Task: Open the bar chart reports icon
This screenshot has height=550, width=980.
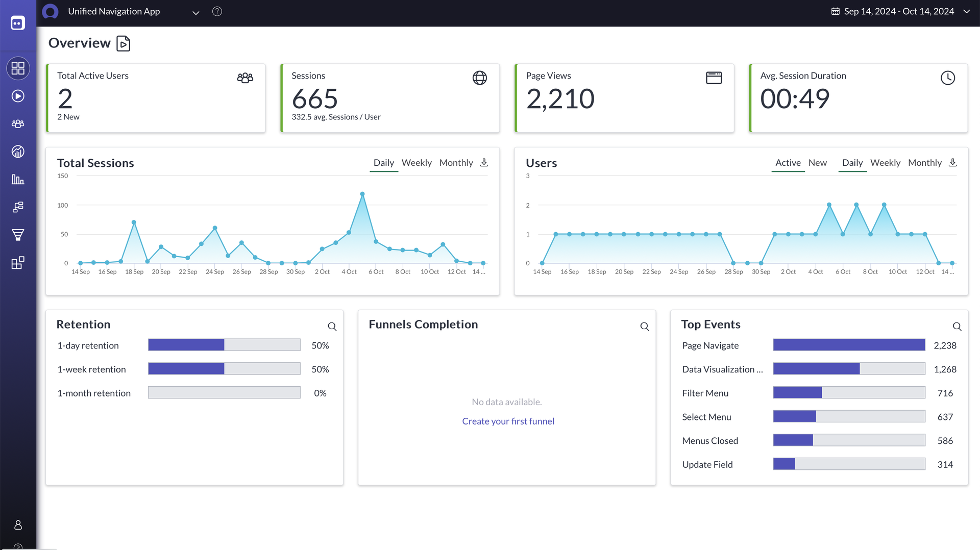Action: 18,179
